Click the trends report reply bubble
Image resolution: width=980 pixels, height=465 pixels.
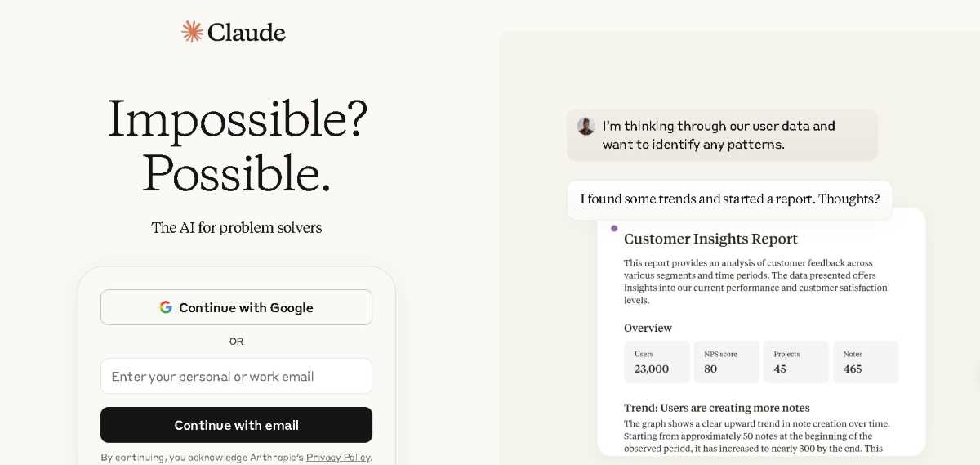(729, 199)
